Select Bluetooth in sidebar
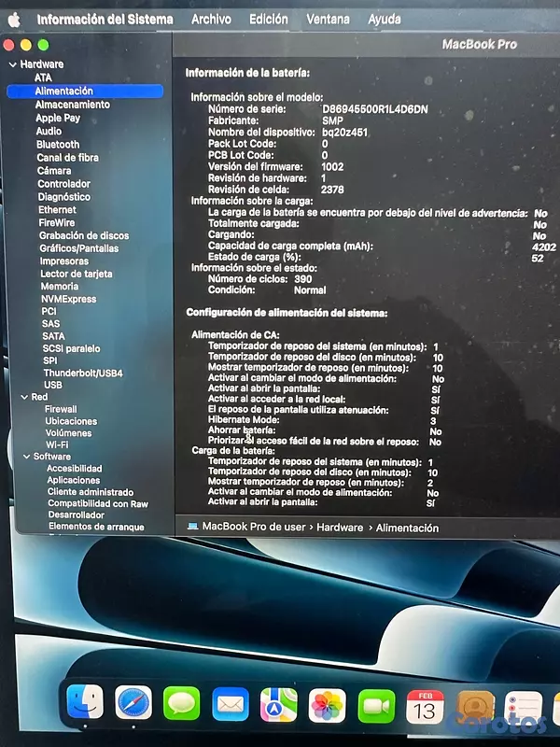560x747 pixels. click(58, 145)
